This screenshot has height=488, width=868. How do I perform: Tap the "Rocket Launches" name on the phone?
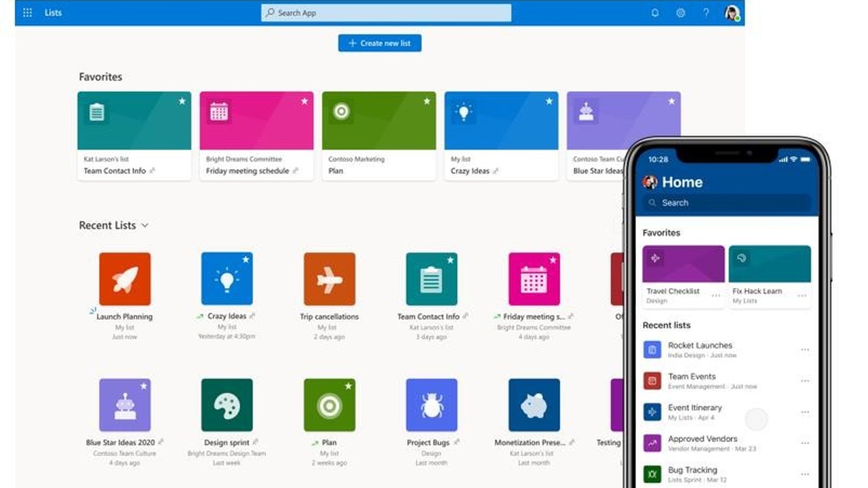coord(701,345)
